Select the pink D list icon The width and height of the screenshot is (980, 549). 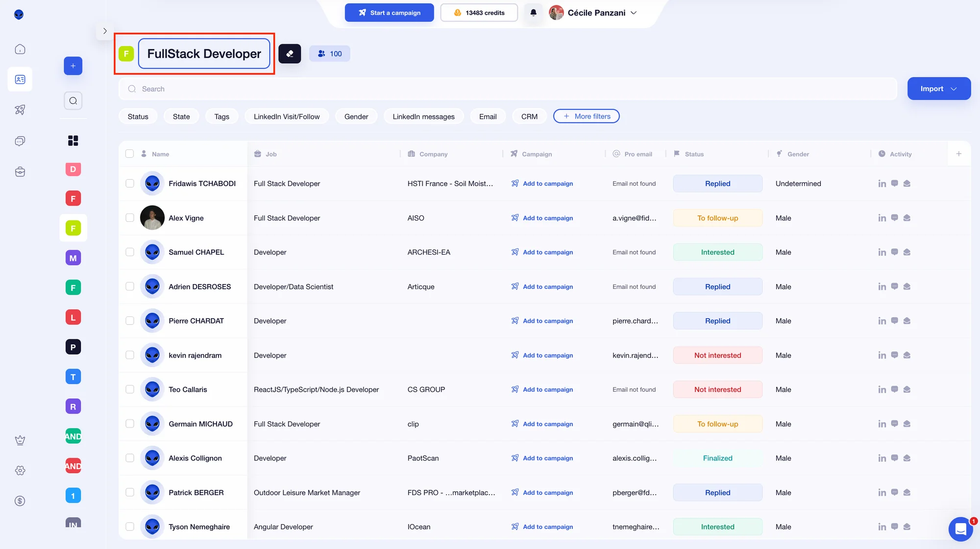[73, 169]
